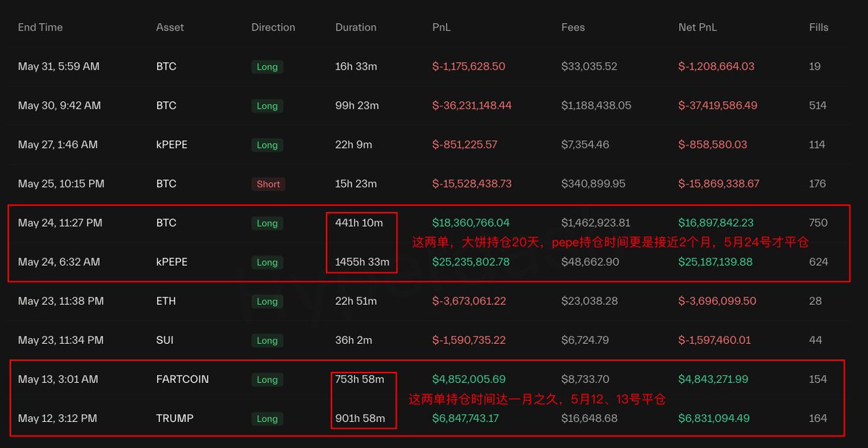Viewport: 868px width, 448px height.
Task: Select the May 27, 1:46 AM end time
Action: (58, 144)
